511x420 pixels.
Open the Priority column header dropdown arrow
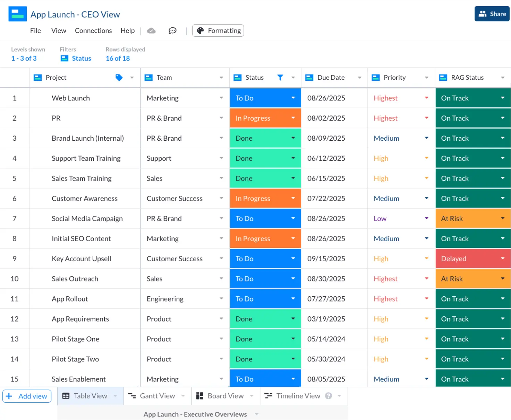pos(427,78)
